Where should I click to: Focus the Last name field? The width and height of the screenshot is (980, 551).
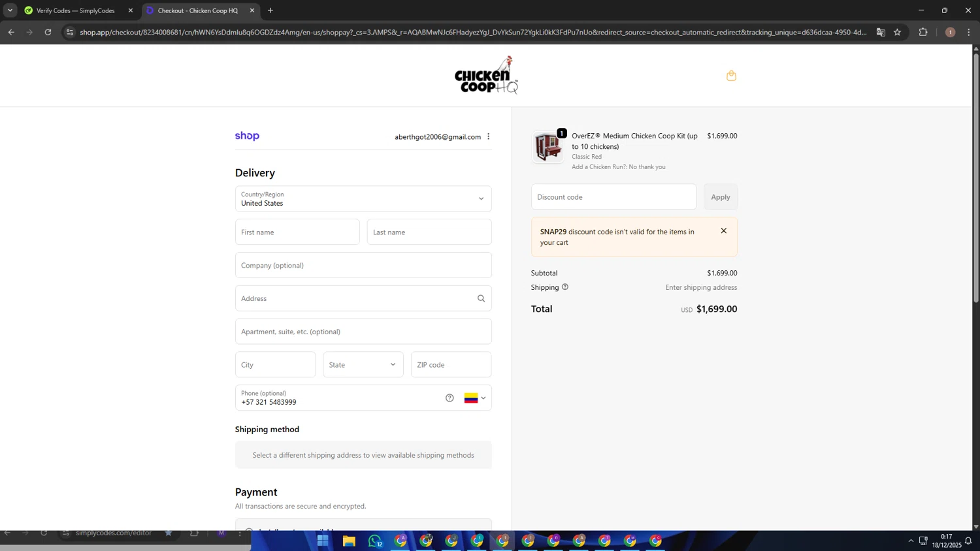click(x=429, y=232)
